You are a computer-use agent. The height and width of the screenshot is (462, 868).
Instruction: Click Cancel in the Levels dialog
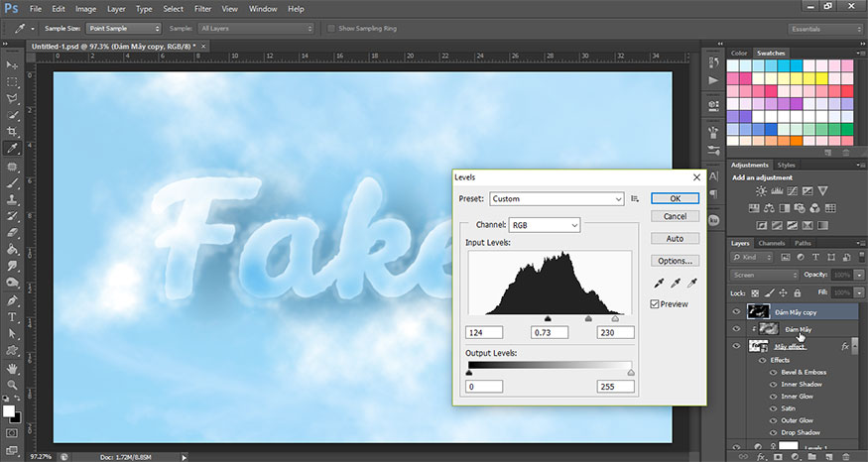[676, 216]
